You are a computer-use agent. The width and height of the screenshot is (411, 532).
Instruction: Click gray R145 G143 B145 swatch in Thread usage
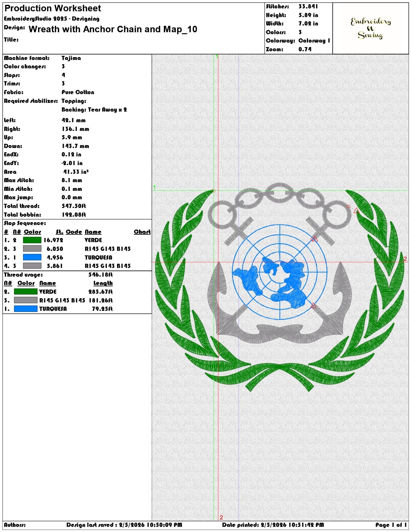click(26, 300)
